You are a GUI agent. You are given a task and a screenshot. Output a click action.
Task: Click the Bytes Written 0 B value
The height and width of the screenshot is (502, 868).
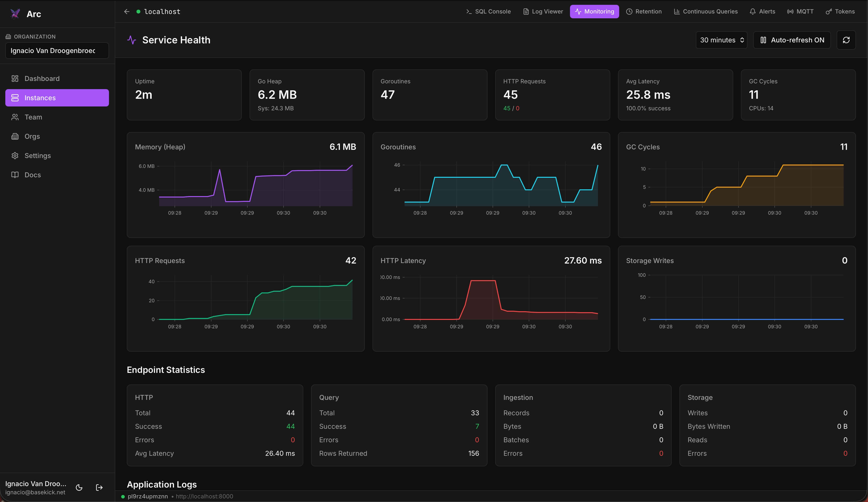(842, 426)
